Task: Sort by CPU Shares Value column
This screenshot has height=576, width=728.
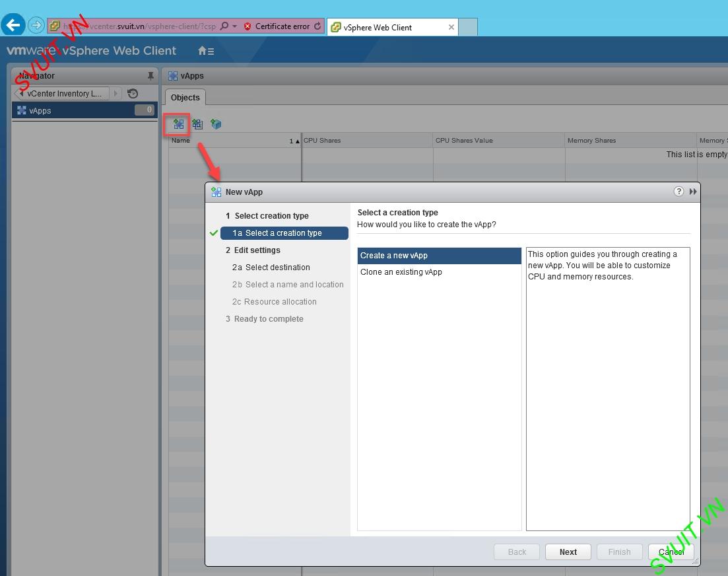Action: coord(499,140)
